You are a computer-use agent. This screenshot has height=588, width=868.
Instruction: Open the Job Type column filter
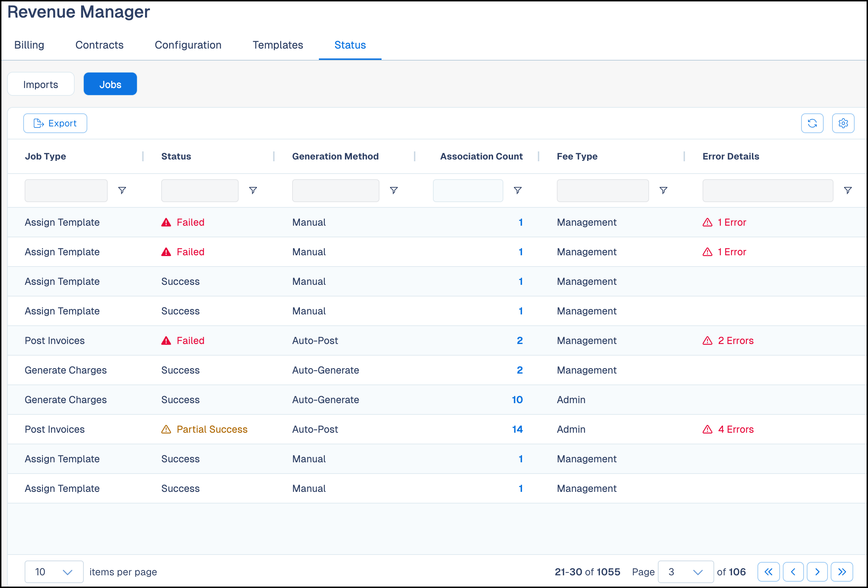pos(122,190)
